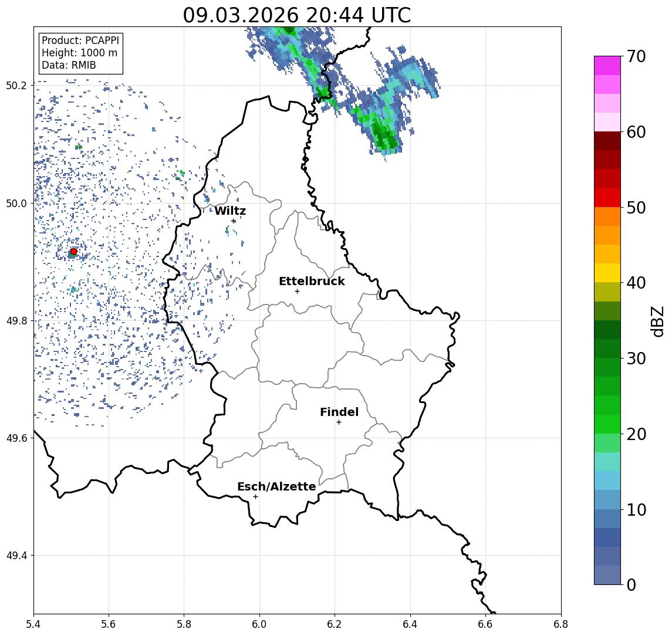Click the colorbar tick label '60'
Viewport: 672px width, 636px height.
(636, 132)
